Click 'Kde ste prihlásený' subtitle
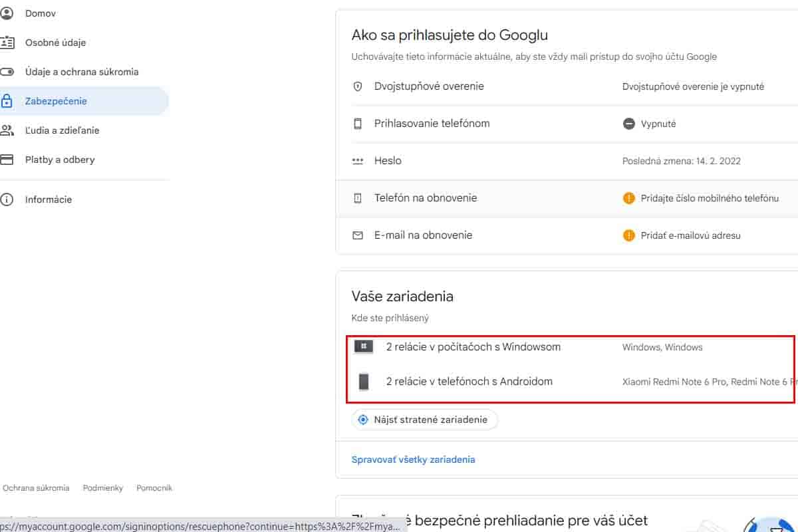Viewport: 798px width, 532px height. pyautogui.click(x=390, y=318)
